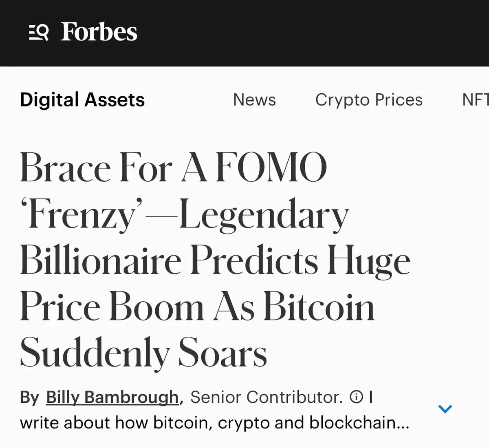This screenshot has height=448, width=489.
Task: Open the menu search icon in header
Action: coord(39,32)
